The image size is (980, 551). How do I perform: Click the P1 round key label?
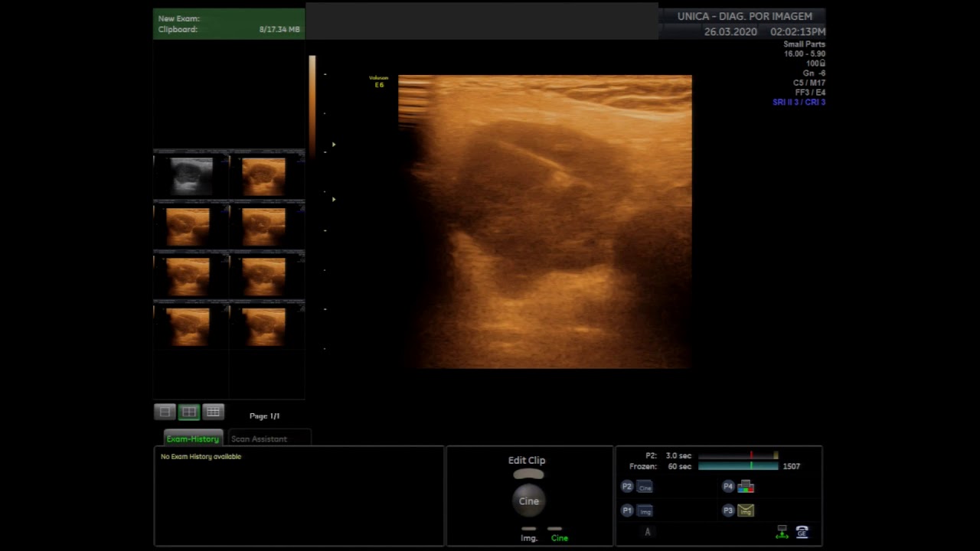[x=627, y=511]
